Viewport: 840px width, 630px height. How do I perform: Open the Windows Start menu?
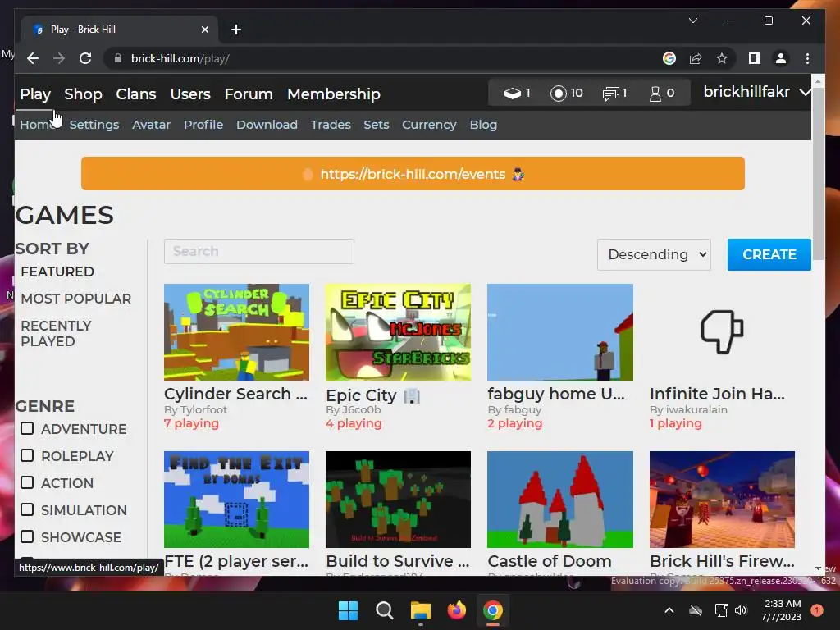[348, 610]
